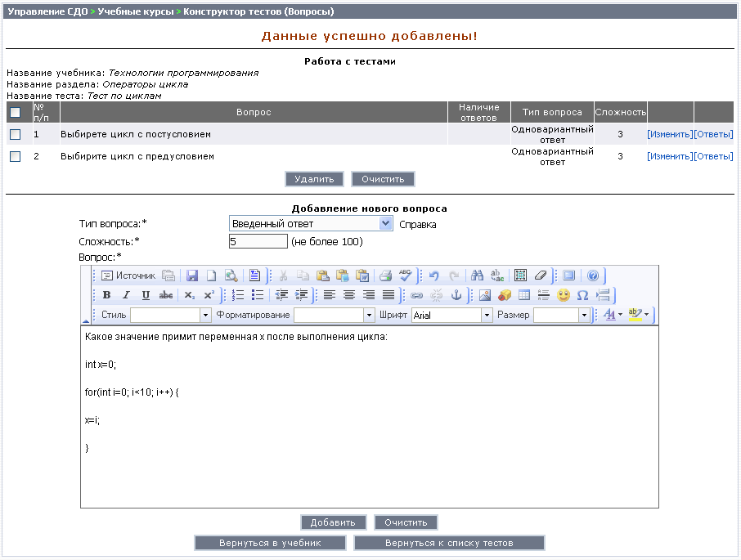This screenshot has width=741, height=560.
Task: Insert a table via the table icon
Action: [524, 295]
